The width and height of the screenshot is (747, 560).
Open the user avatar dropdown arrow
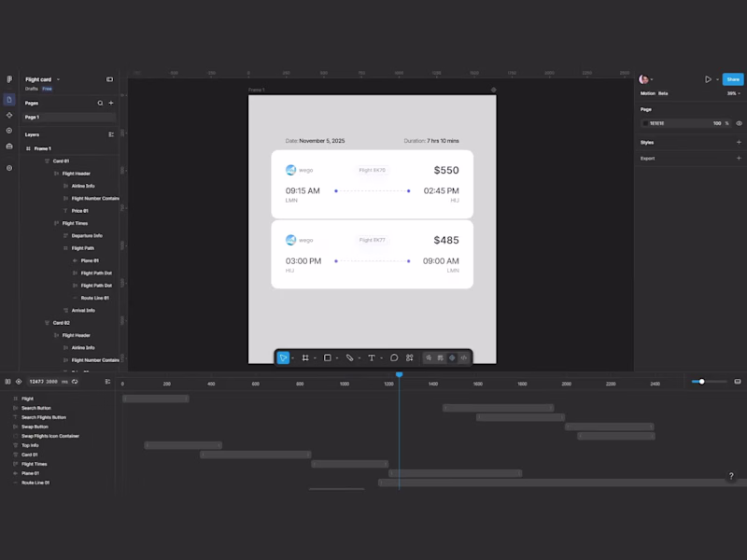point(652,80)
